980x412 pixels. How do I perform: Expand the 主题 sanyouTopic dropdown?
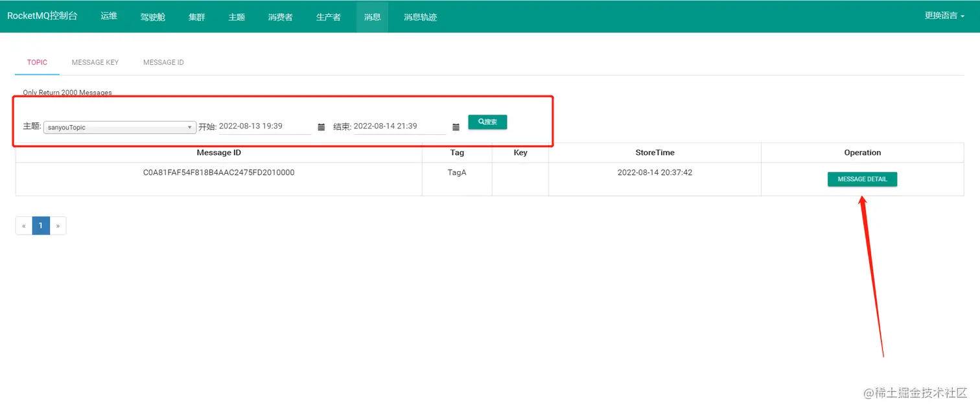click(x=120, y=128)
